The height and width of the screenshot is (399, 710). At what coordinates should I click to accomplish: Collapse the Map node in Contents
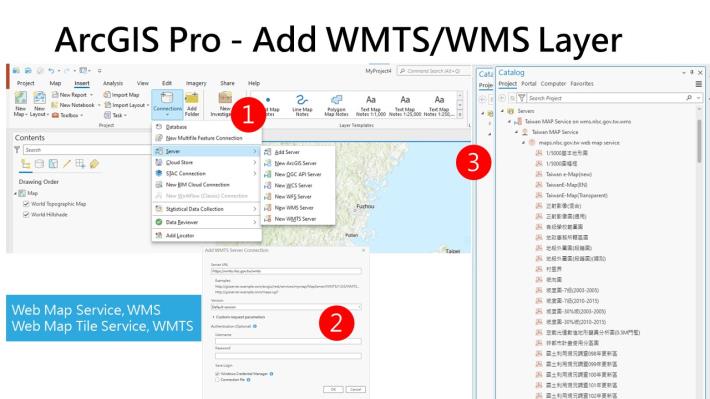(x=15, y=193)
